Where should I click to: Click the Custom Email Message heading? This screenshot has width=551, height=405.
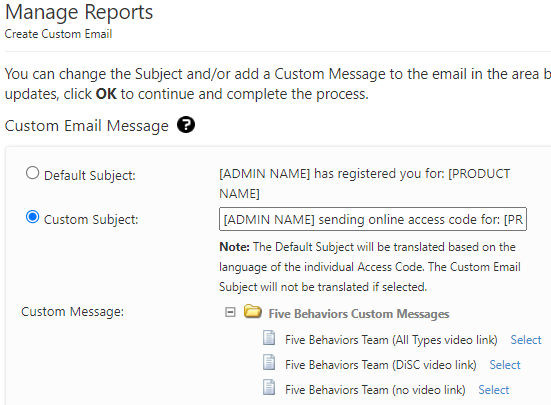pyautogui.click(x=87, y=126)
